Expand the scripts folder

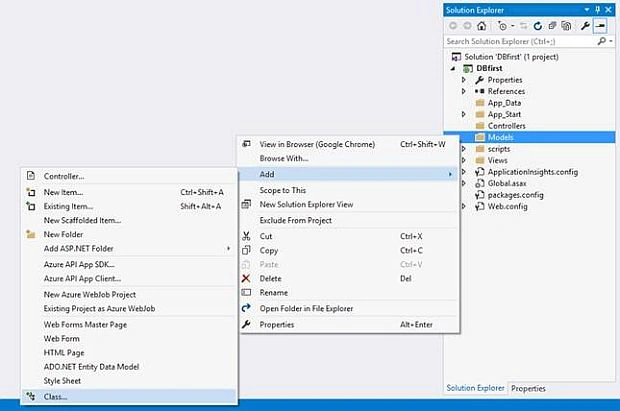click(464, 149)
